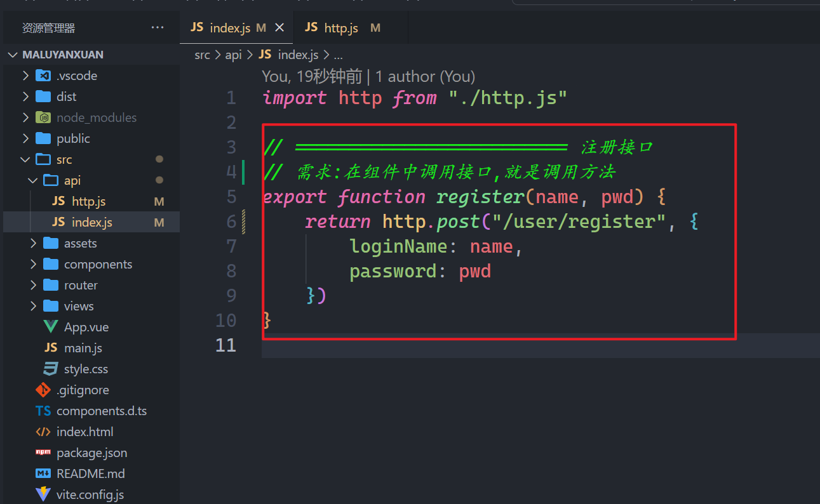Click the router folder icon
820x504 pixels.
[51, 285]
